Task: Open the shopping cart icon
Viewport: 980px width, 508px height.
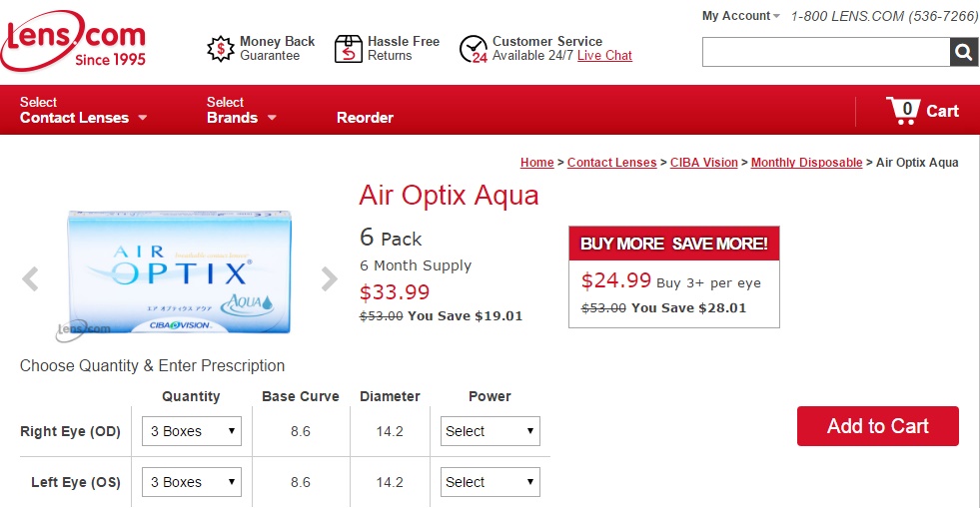Action: (x=903, y=111)
